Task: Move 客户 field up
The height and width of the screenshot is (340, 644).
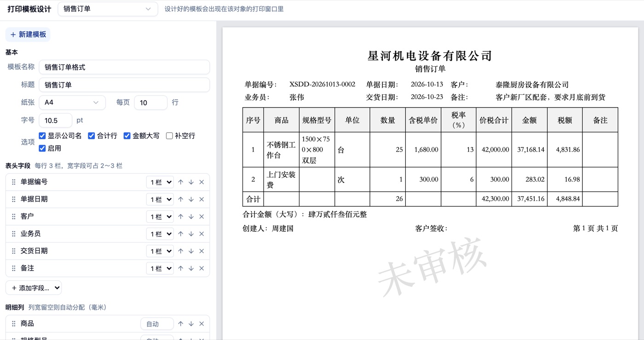Action: [x=181, y=217]
